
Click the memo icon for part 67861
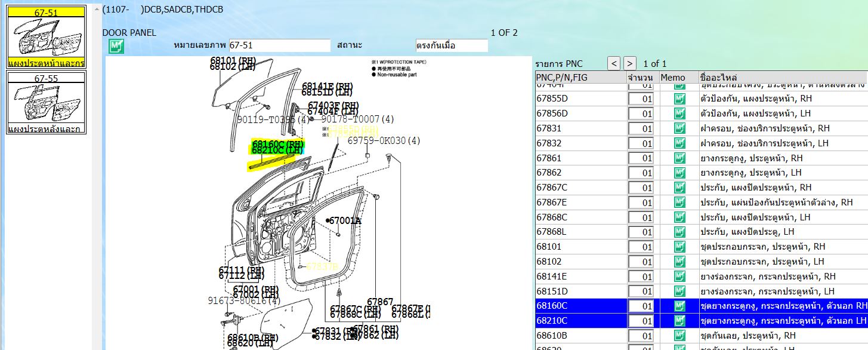click(679, 158)
